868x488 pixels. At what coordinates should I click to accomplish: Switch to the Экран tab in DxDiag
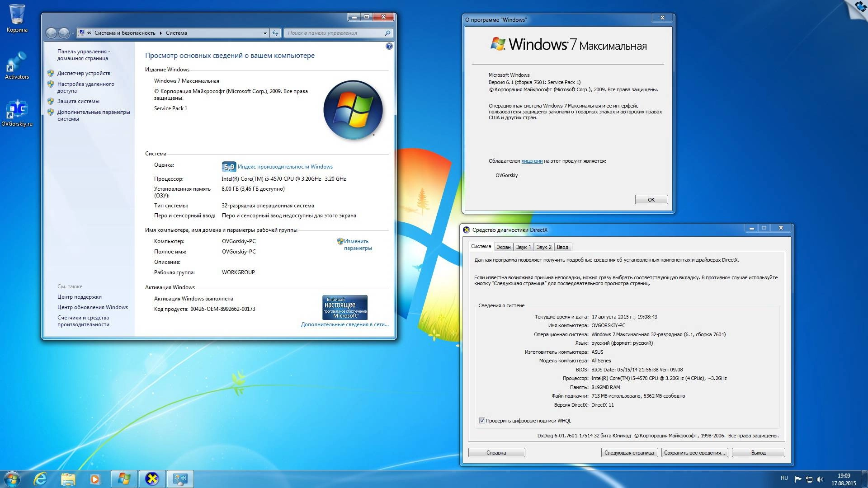(x=503, y=247)
